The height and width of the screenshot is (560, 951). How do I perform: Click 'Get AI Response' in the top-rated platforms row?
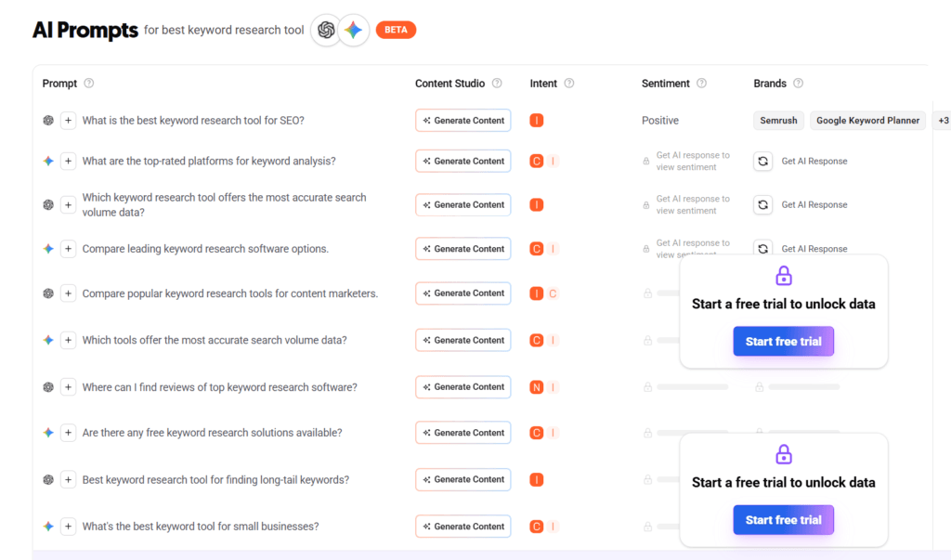pos(814,161)
